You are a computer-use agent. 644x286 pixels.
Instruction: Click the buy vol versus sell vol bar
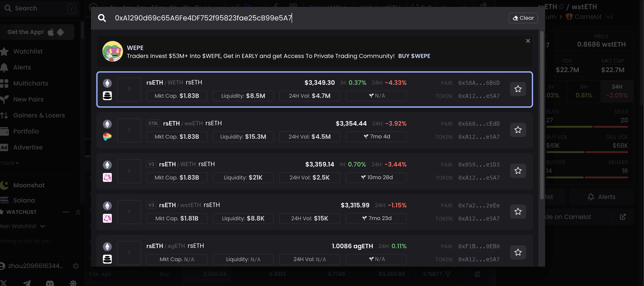(x=587, y=152)
